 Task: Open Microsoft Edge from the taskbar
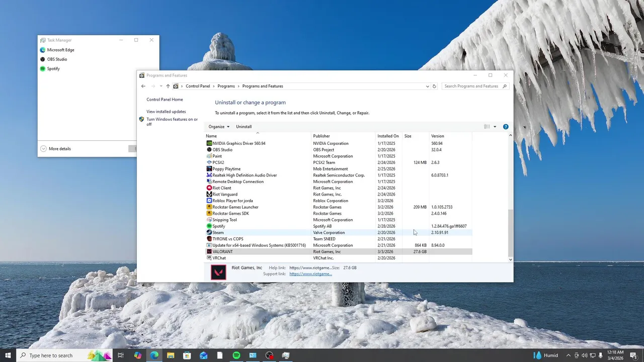click(154, 355)
